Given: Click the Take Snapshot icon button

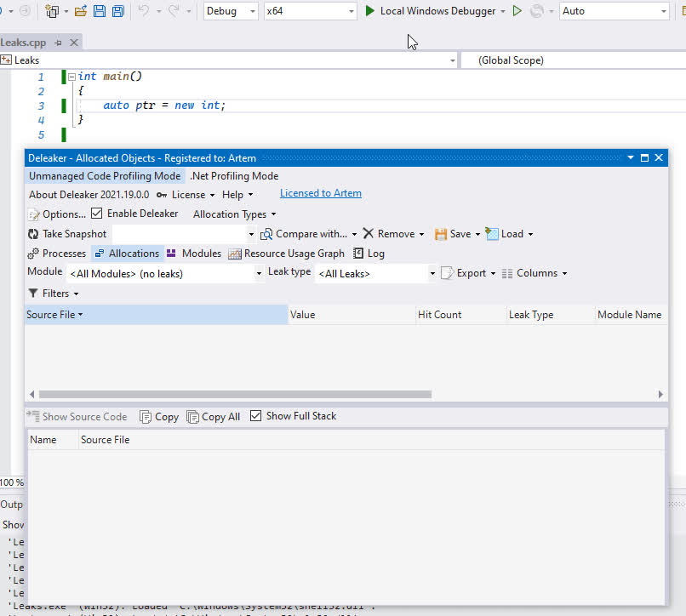Looking at the screenshot, I should [x=33, y=234].
